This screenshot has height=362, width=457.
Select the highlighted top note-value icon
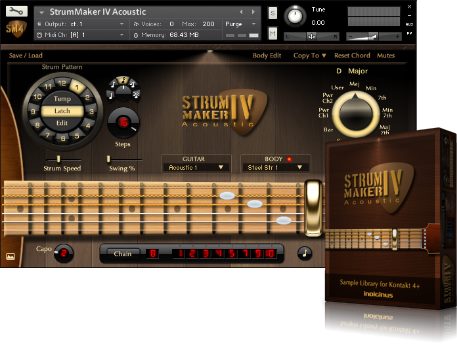(123, 80)
